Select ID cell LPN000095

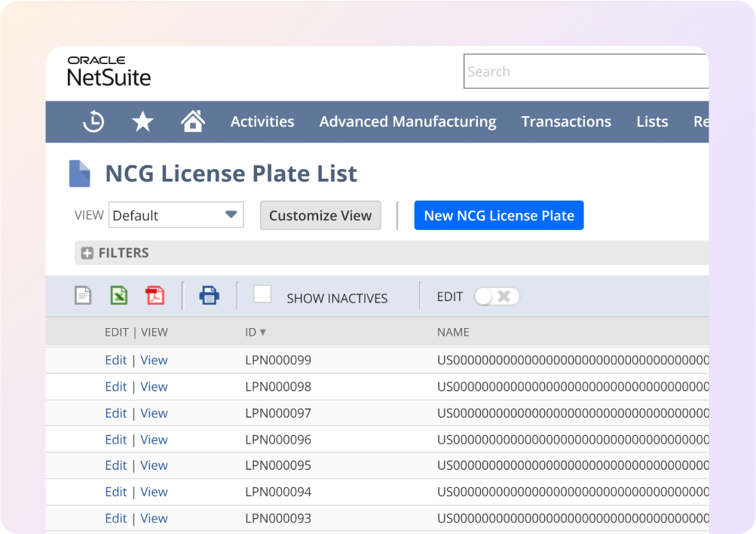tap(278, 465)
